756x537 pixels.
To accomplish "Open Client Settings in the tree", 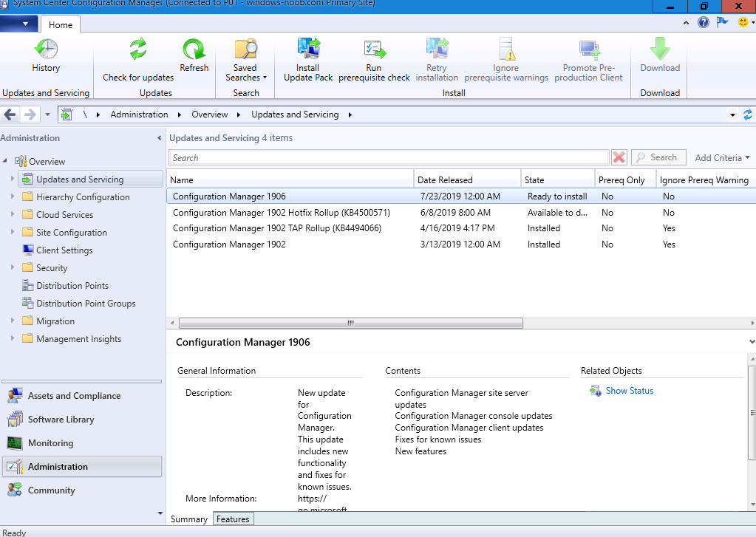I will (64, 250).
